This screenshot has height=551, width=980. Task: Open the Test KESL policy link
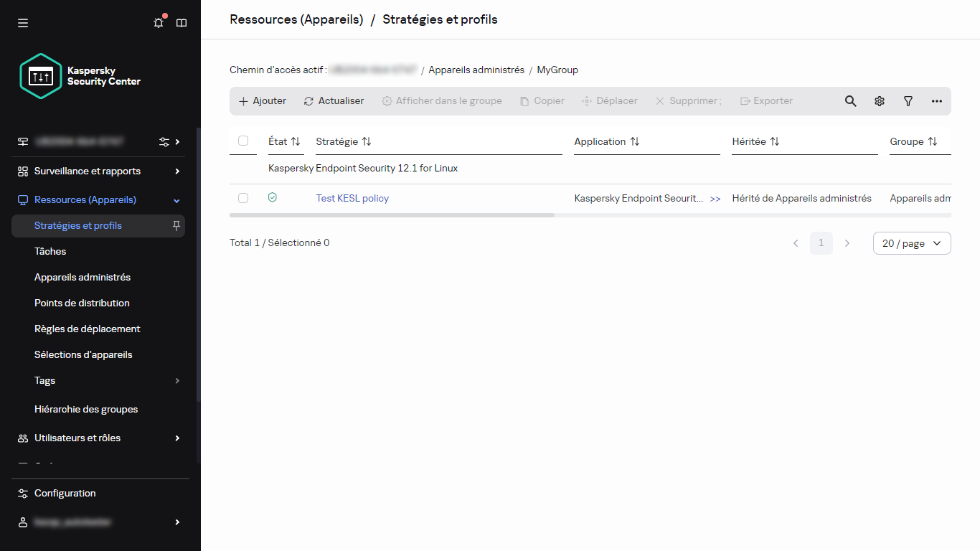point(352,198)
